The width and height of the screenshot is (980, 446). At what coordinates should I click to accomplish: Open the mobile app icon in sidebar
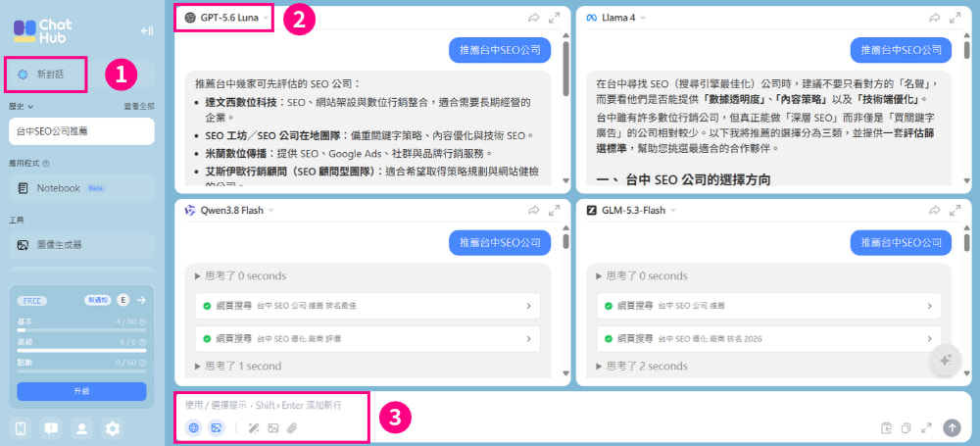click(x=20, y=428)
